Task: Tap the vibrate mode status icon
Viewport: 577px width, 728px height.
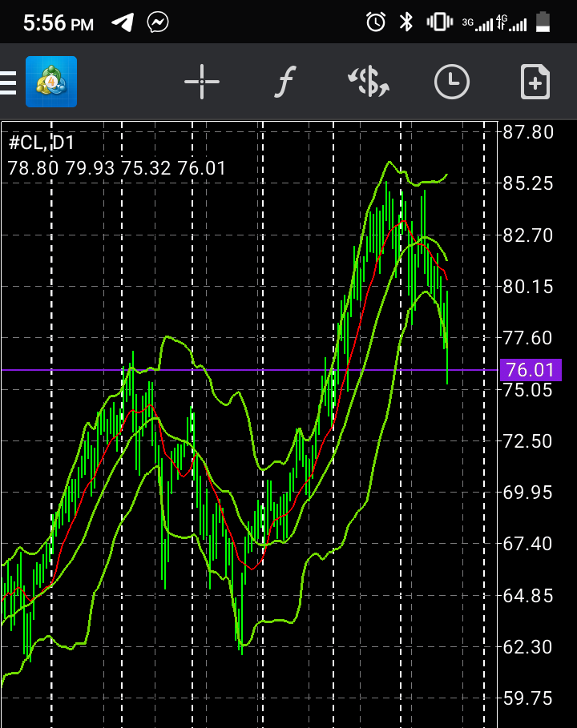Action: coord(438,22)
